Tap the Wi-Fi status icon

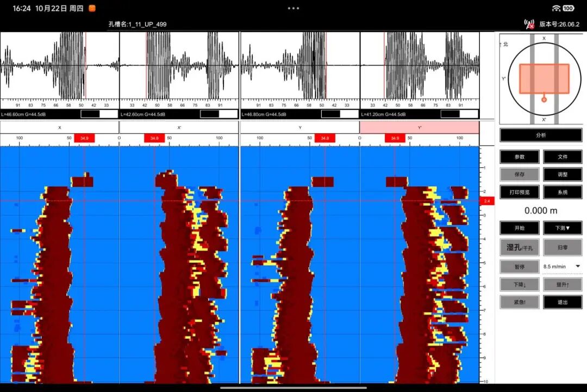[x=557, y=8]
